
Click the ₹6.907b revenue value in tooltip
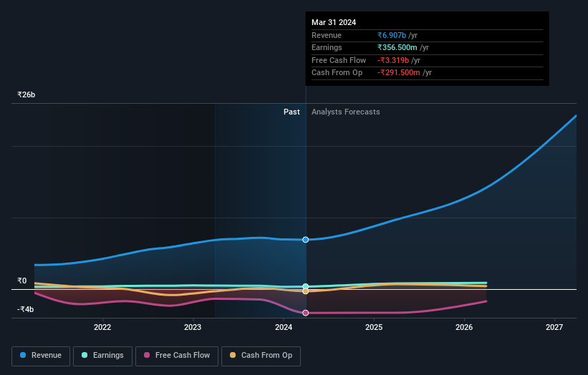pyautogui.click(x=392, y=35)
